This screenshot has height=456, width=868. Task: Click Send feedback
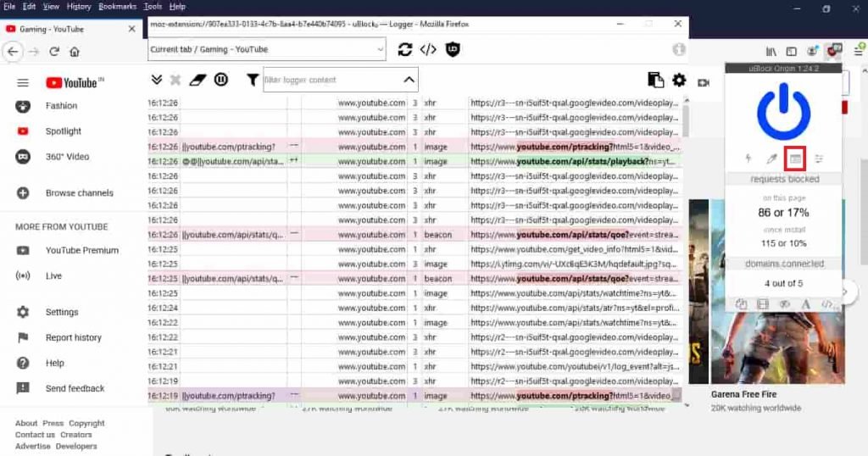[75, 388]
